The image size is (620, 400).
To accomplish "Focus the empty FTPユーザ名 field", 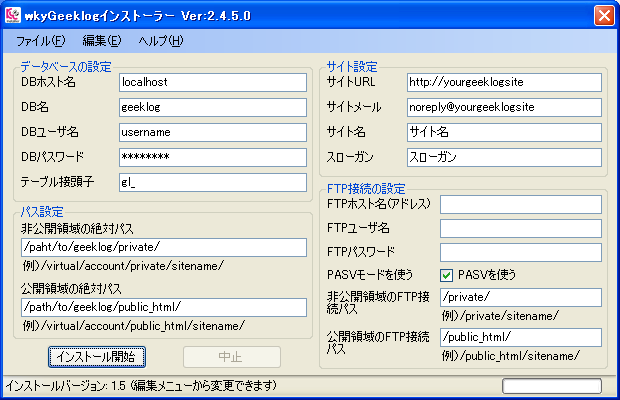I will click(x=521, y=228).
